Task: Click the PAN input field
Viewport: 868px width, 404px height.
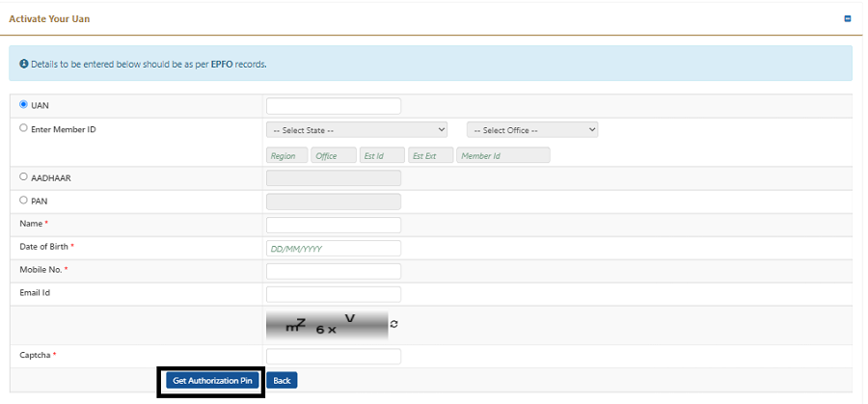Action: point(334,202)
